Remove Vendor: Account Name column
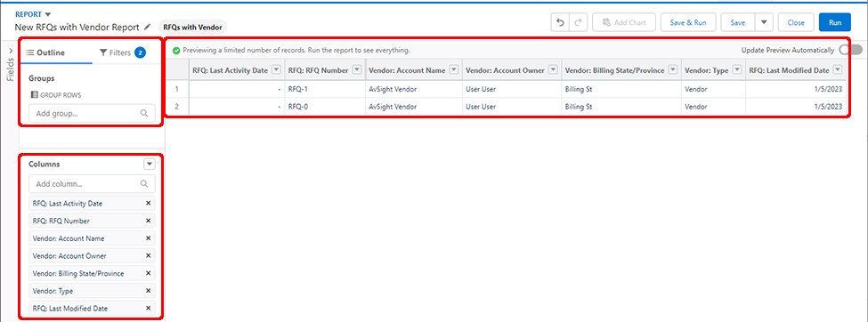The width and height of the screenshot is (868, 322). [x=148, y=238]
